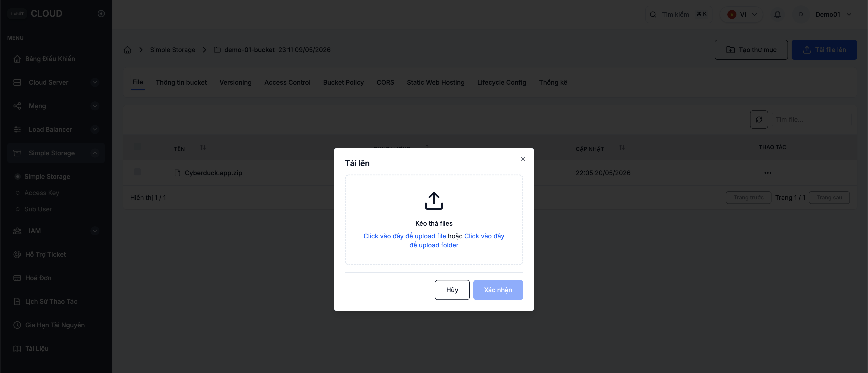Sort by CẬP NHẬT column arrows
The image size is (868, 373).
coord(622,148)
